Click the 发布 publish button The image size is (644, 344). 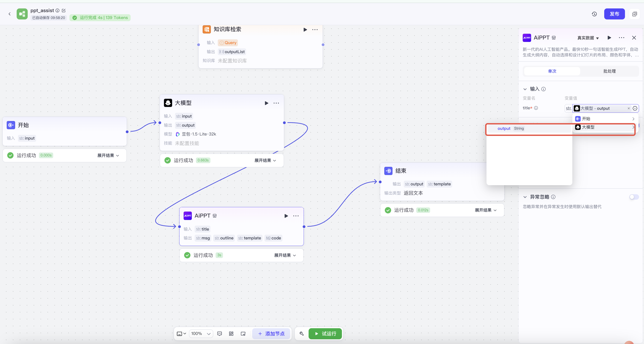614,14
